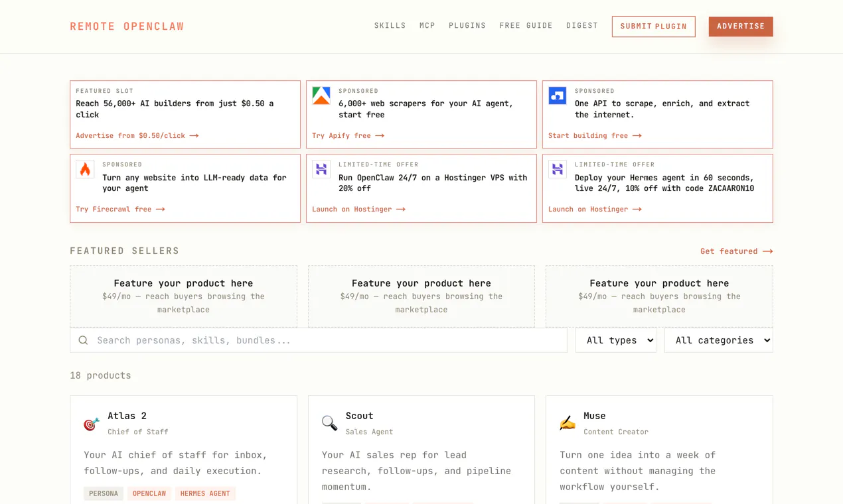This screenshot has width=843, height=504.
Task: Click the Atlas 2 target emoji icon
Action: point(92,423)
